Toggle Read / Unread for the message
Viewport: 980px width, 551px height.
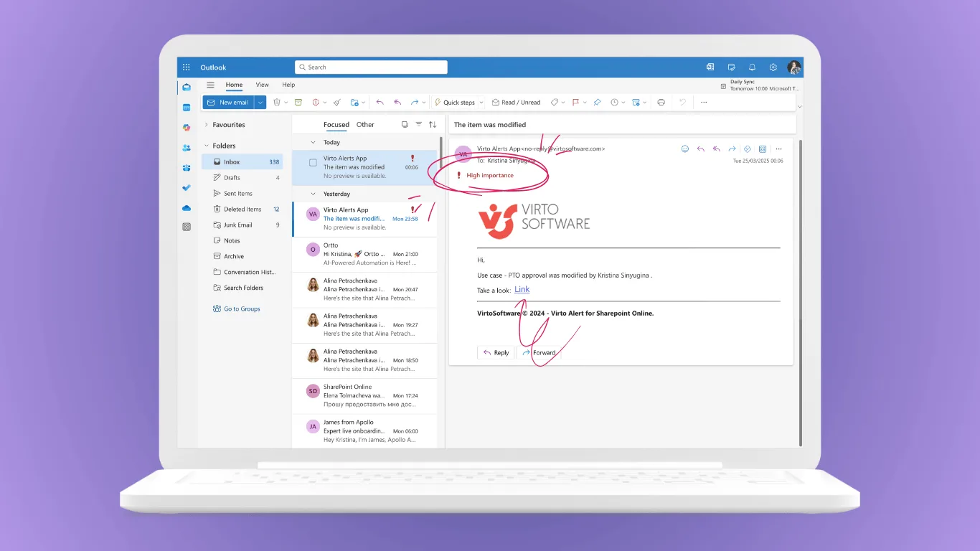(x=516, y=103)
